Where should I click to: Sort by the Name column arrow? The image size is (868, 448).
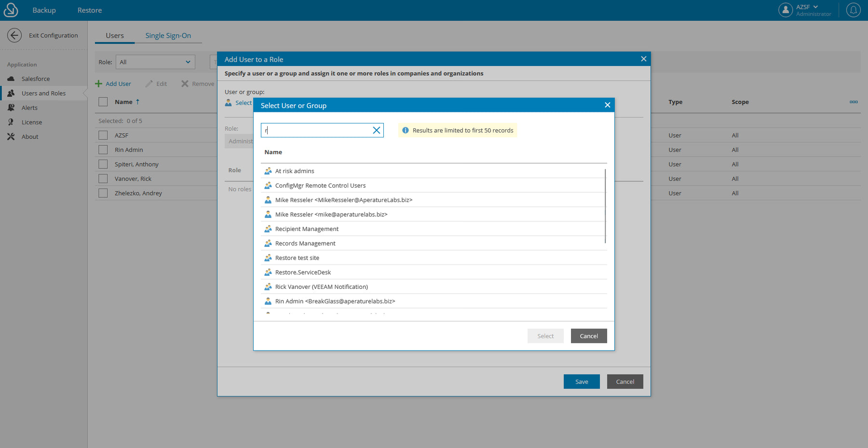(x=138, y=102)
